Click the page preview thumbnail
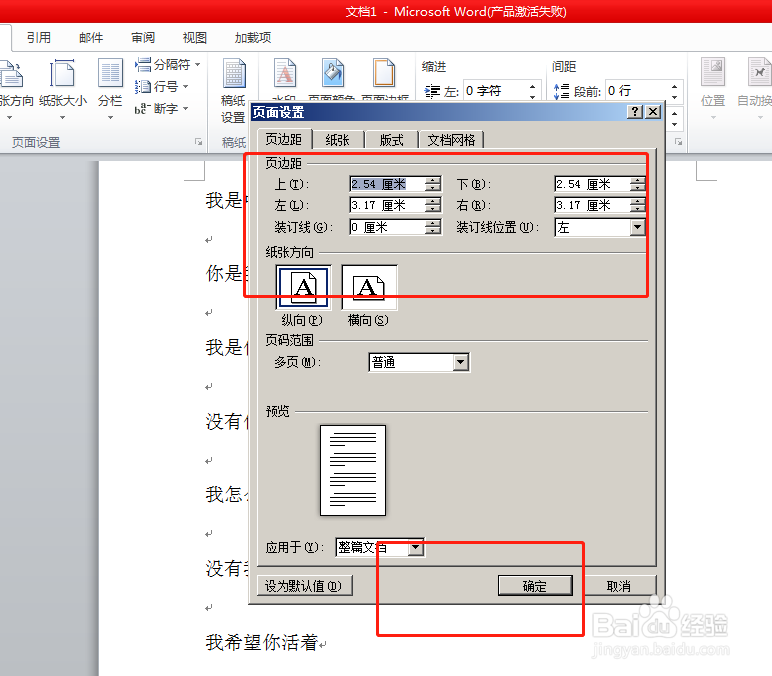Viewport: 772px width, 676px height. 353,471
